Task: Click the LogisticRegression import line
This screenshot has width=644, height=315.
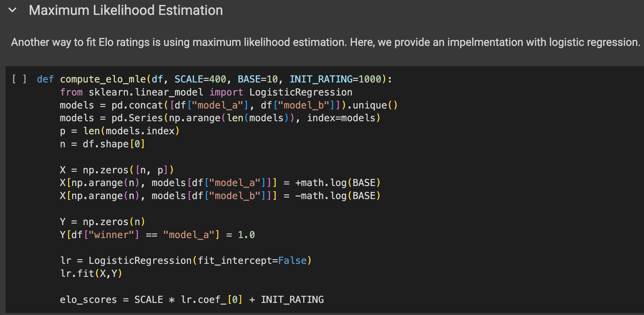Action: pos(206,92)
